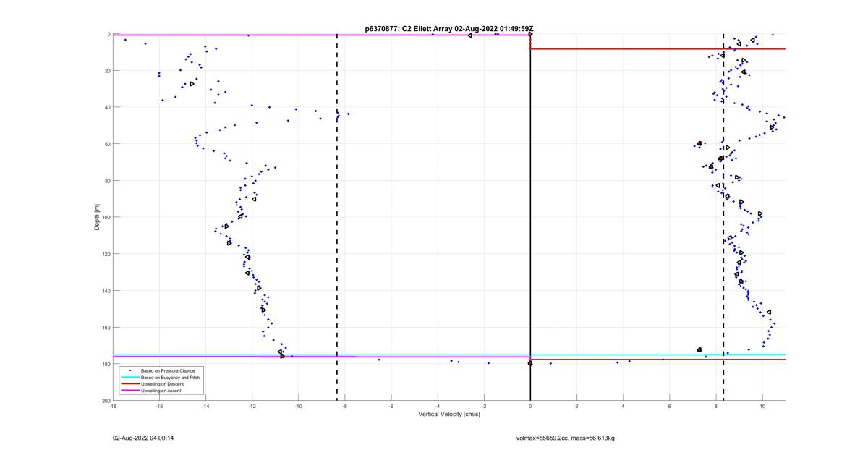Image resolution: width=868 pixels, height=450 pixels.
Task: Click the x-axis tick label '-12'
Action: pos(252,406)
